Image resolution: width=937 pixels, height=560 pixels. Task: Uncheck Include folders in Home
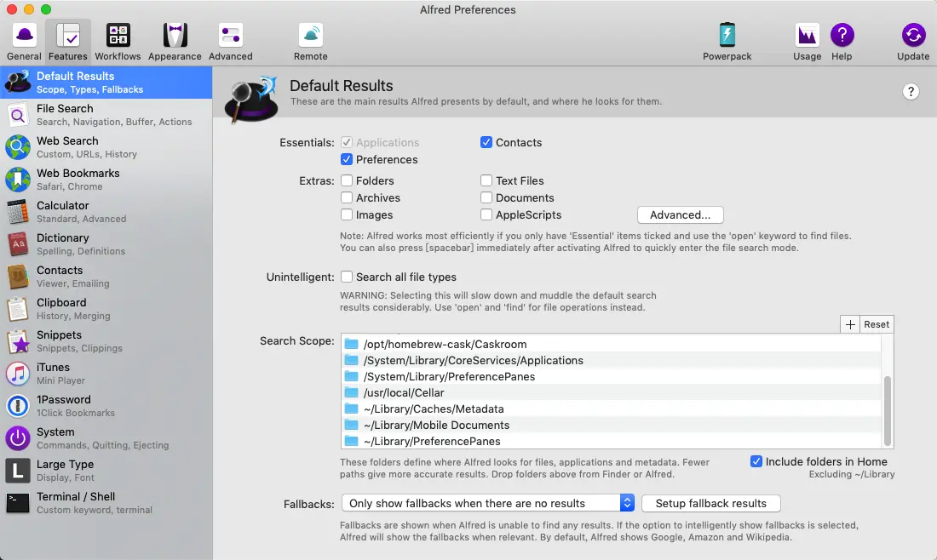pyautogui.click(x=756, y=461)
